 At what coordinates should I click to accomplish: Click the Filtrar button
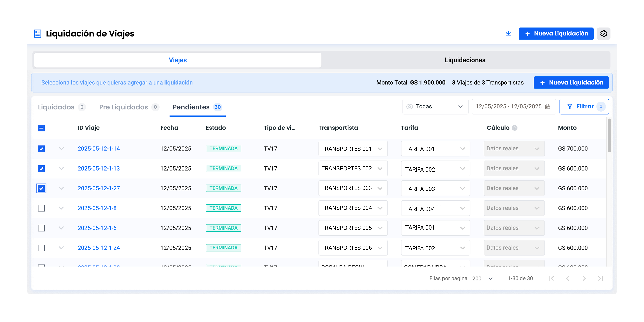click(x=584, y=107)
